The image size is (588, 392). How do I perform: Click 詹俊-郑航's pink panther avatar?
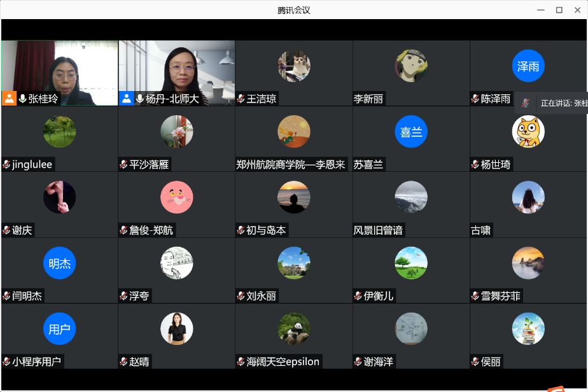(177, 197)
